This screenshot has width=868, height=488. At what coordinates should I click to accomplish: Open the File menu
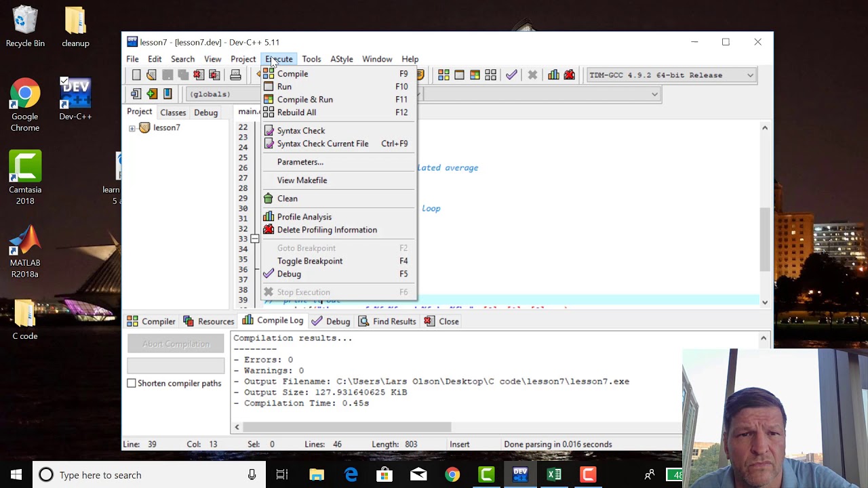pos(132,59)
